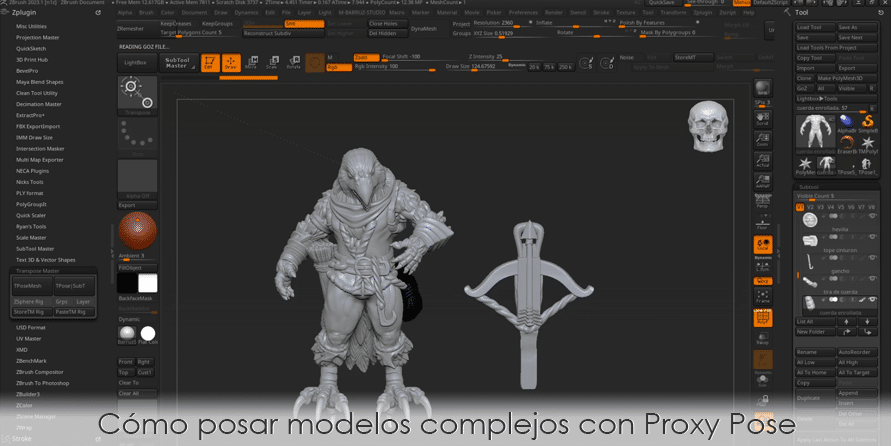Click the TPose|SubT button
This screenshot has height=446, width=891.
(74, 286)
